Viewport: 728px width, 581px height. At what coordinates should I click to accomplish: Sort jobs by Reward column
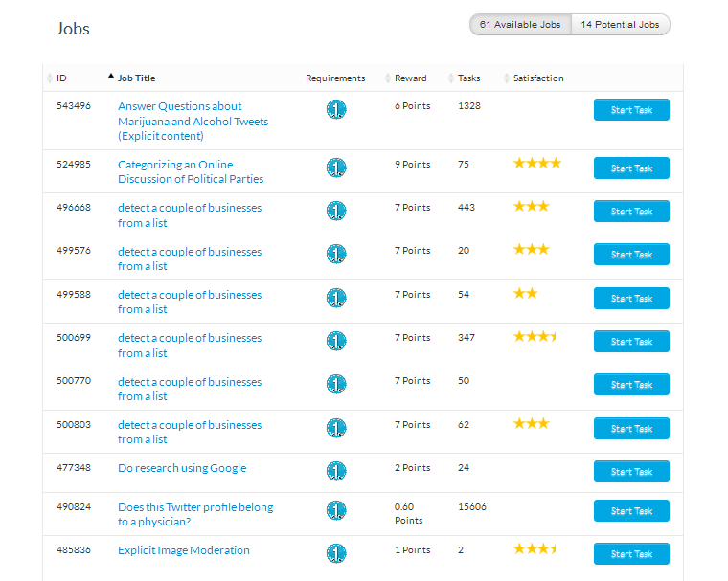[x=410, y=78]
